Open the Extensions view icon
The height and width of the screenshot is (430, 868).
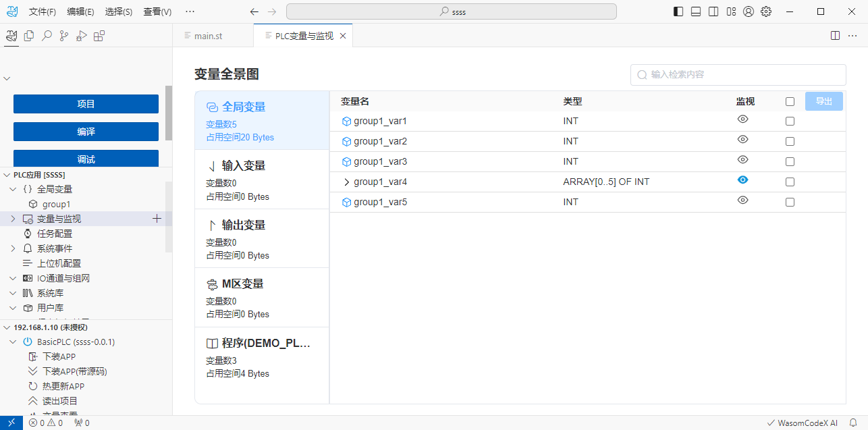pyautogui.click(x=99, y=36)
